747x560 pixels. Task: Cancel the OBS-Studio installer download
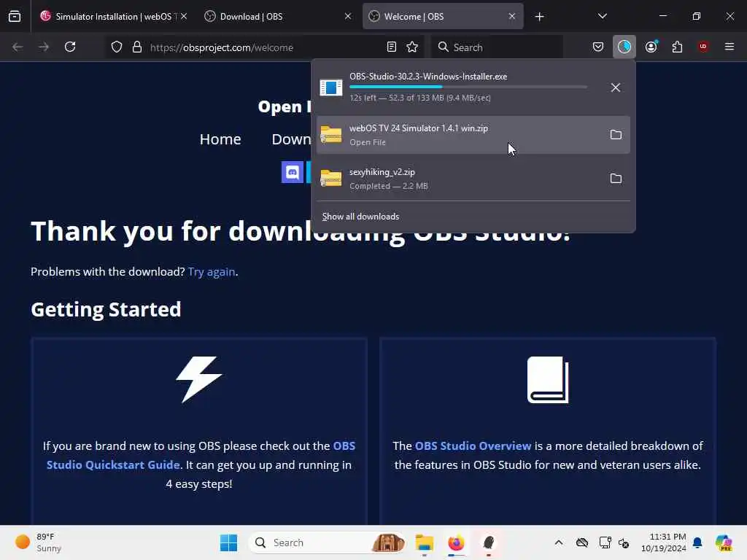(616, 87)
